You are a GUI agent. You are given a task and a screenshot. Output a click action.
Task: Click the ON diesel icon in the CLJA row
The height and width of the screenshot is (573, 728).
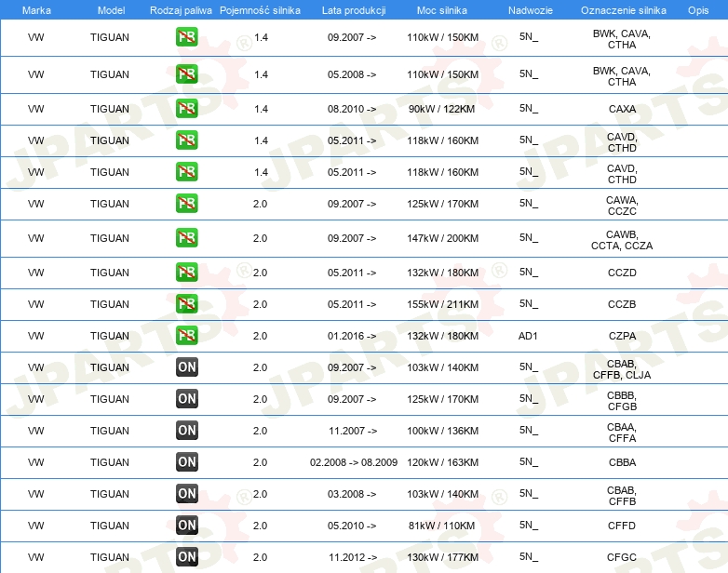tap(186, 367)
